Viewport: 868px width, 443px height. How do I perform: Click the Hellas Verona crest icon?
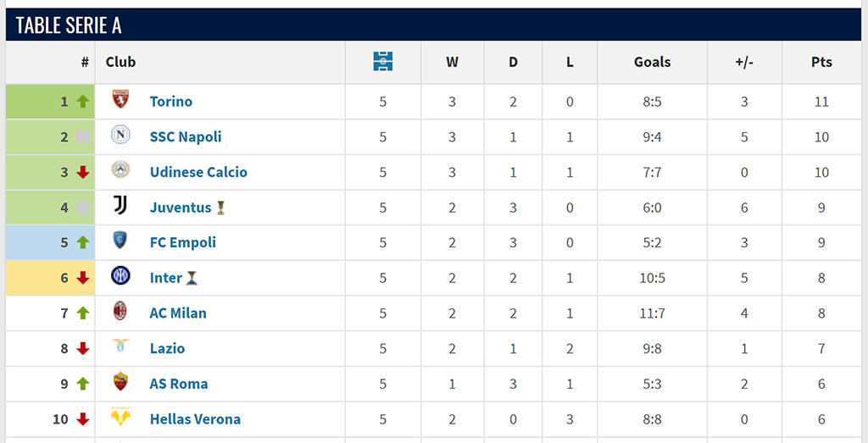click(120, 417)
